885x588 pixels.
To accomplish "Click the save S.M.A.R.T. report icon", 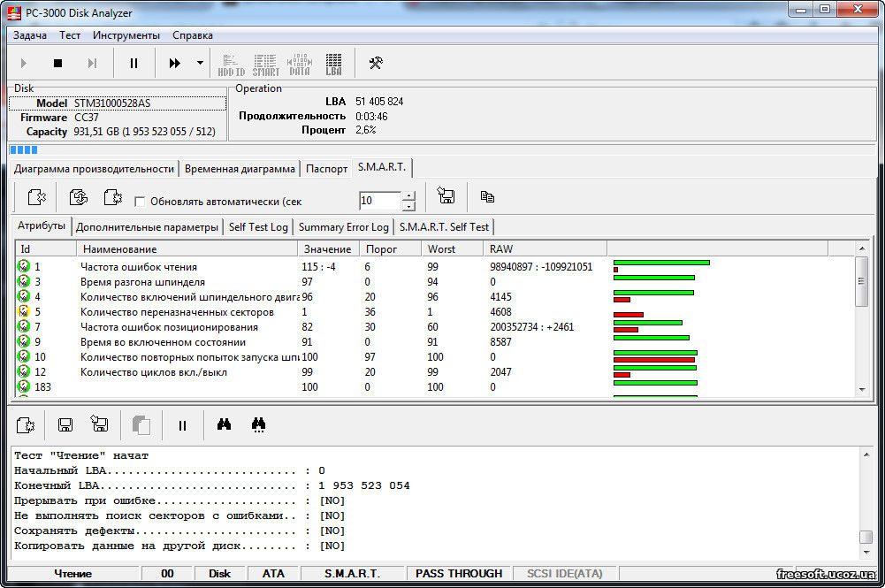I will tap(446, 196).
